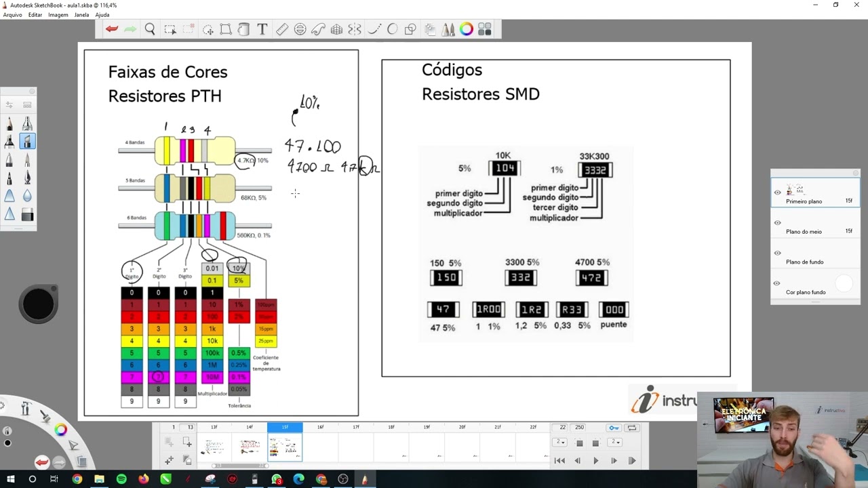
Task: Open the Imagem menu
Action: [x=58, y=15]
